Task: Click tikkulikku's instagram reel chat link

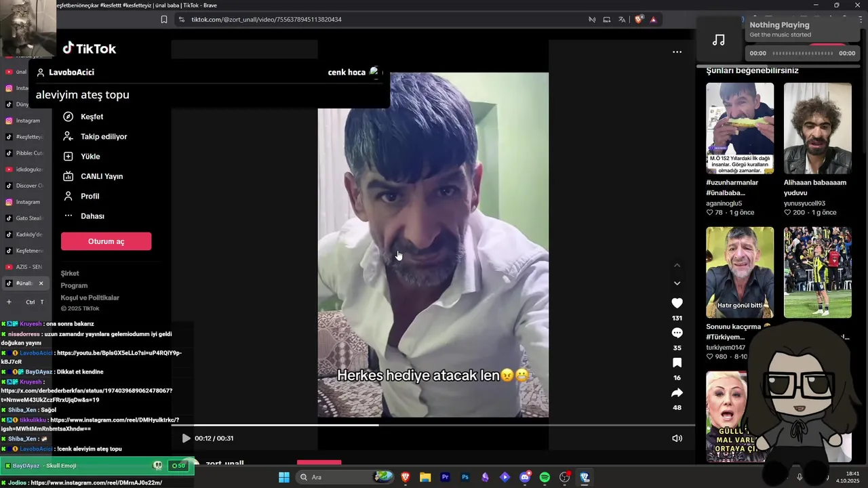Action: [x=91, y=424]
